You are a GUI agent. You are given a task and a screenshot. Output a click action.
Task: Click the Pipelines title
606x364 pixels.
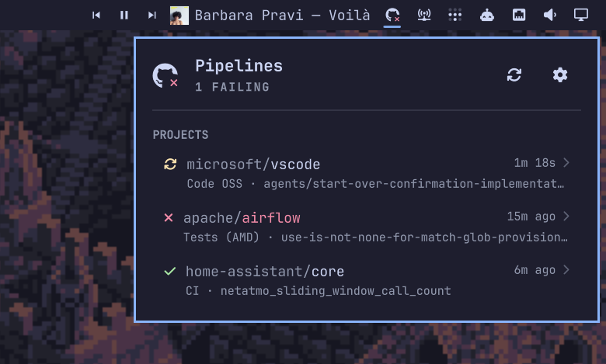[x=239, y=66]
